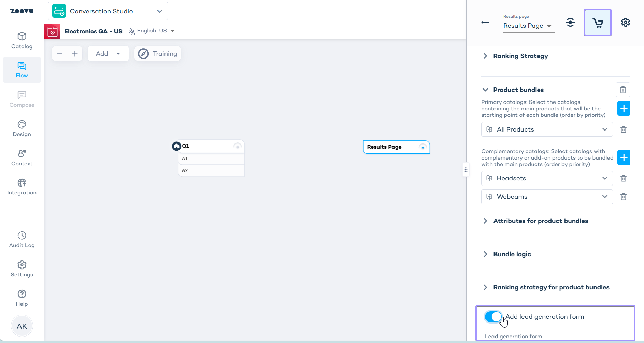The height and width of the screenshot is (343, 644).
Task: Open the Headsets catalog dropdown
Action: coord(547,178)
